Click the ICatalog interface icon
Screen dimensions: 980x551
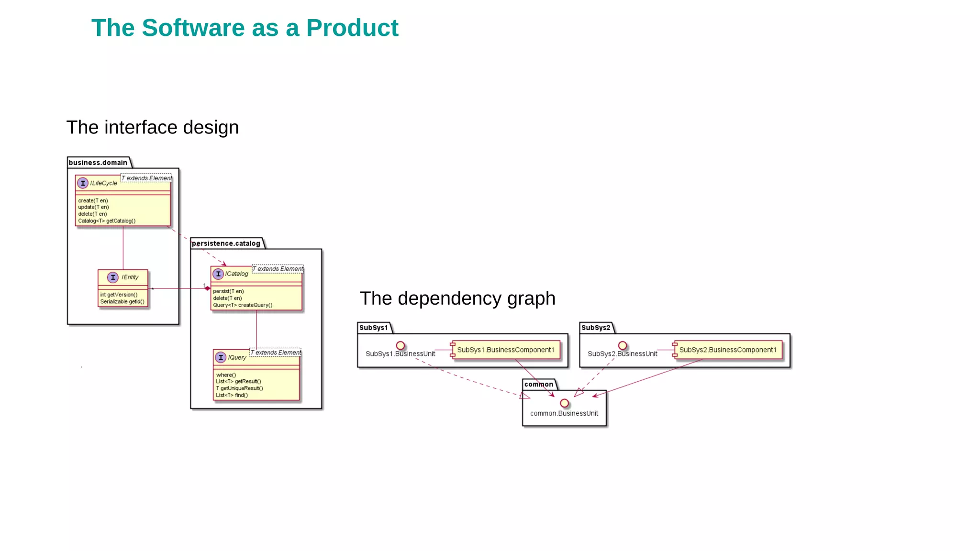[x=218, y=274]
